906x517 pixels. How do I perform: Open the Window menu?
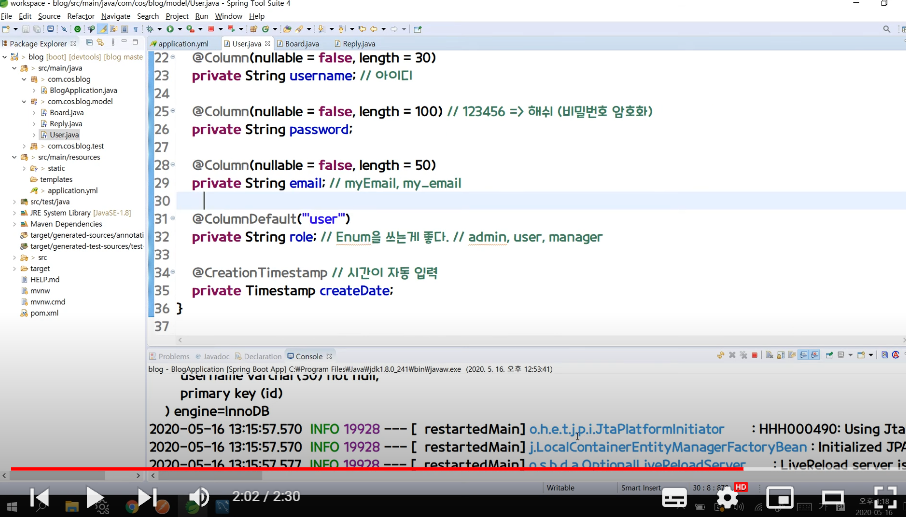[x=228, y=16]
